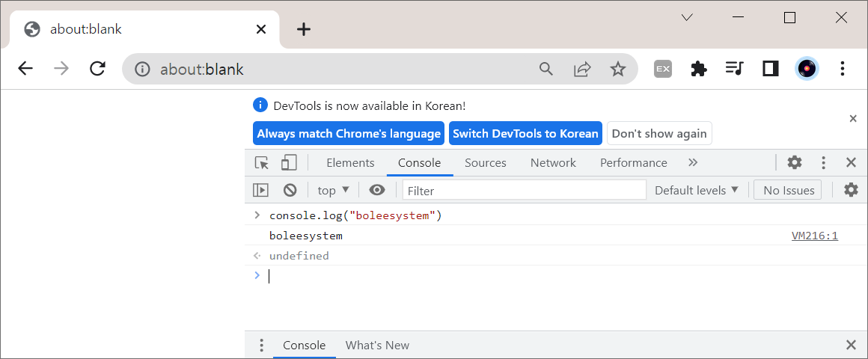Open Chrome three-dot menu
The width and height of the screenshot is (868, 359).
point(843,69)
